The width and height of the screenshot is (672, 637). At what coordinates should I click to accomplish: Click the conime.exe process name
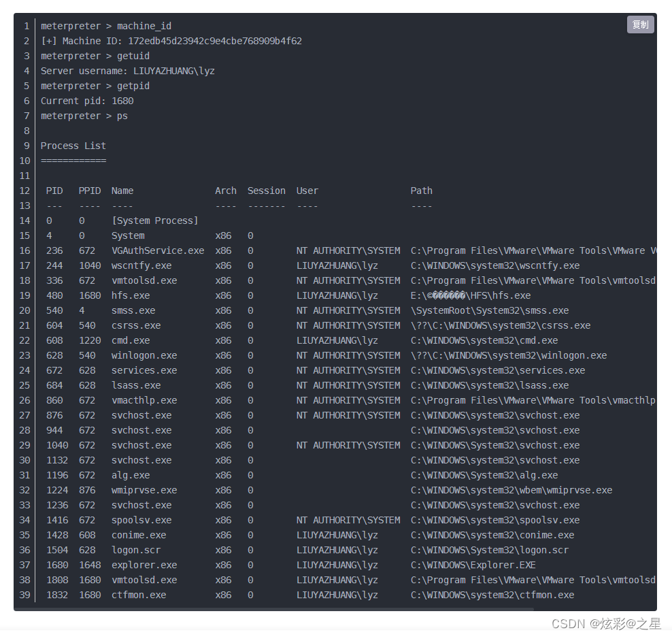point(139,536)
